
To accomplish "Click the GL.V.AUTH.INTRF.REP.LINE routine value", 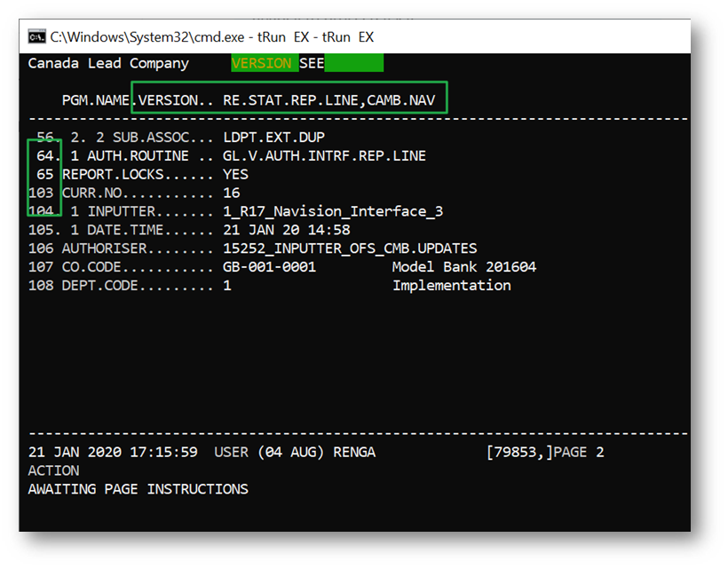I will click(x=324, y=156).
